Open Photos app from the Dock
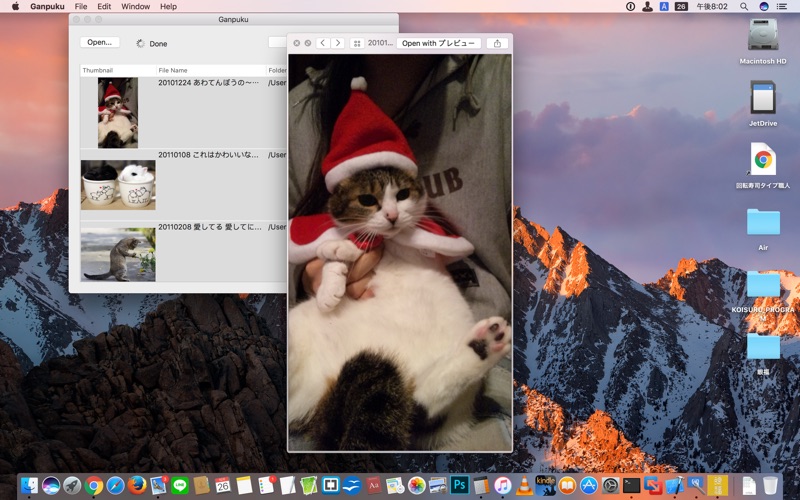Image resolution: width=800 pixels, height=500 pixels. pyautogui.click(x=416, y=485)
